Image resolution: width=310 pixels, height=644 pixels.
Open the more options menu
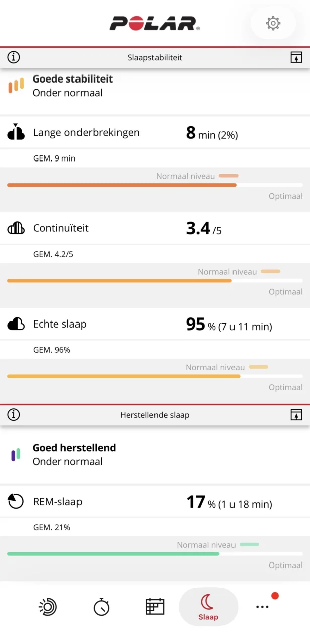262,606
